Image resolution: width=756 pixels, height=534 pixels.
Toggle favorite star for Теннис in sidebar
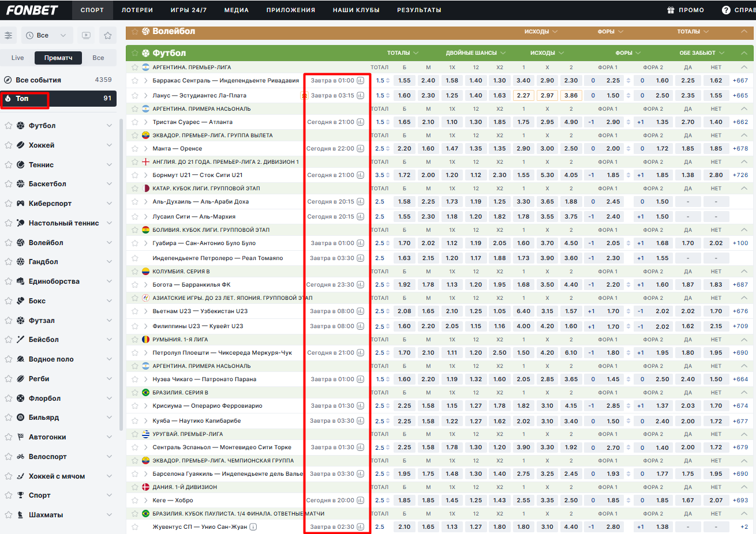coord(8,165)
